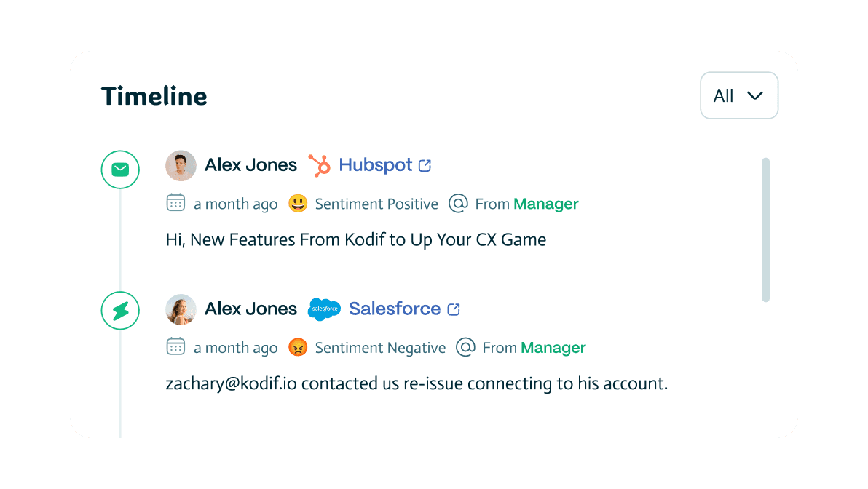Open the Hubspot link
The image size is (868, 489).
click(376, 165)
